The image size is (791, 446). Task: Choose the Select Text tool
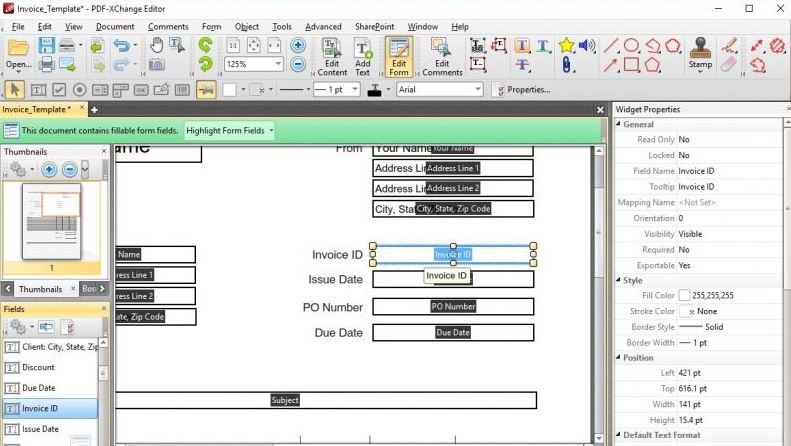coord(177,45)
